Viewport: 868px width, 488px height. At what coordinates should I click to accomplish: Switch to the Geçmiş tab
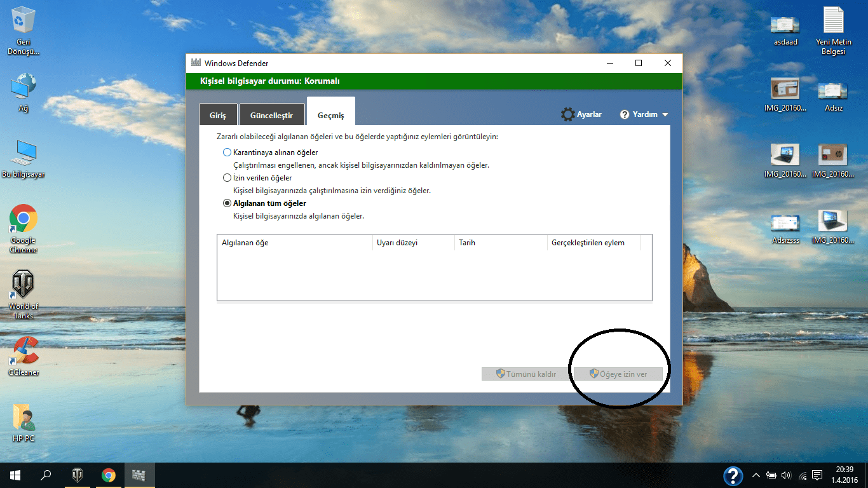(331, 112)
